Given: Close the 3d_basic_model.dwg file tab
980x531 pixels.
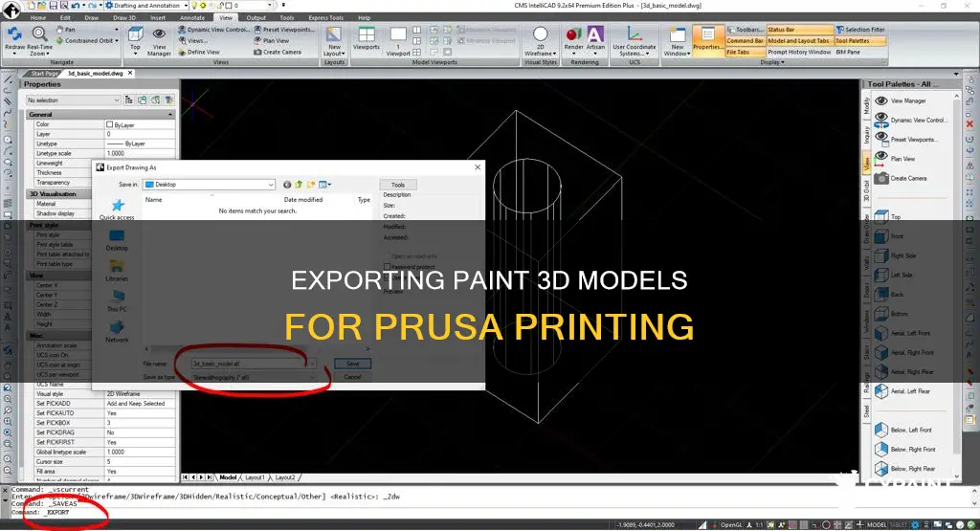Looking at the screenshot, I should point(130,73).
